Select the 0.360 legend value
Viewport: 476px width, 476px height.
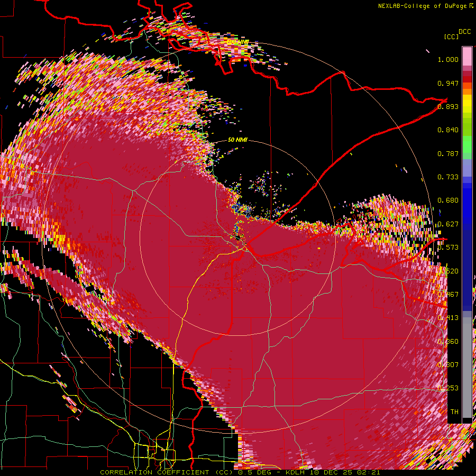[448, 342]
